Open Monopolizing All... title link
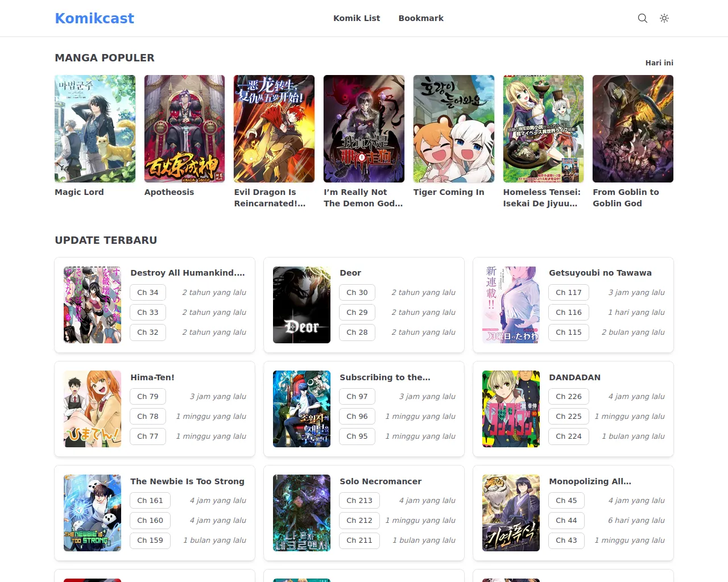 (x=590, y=481)
